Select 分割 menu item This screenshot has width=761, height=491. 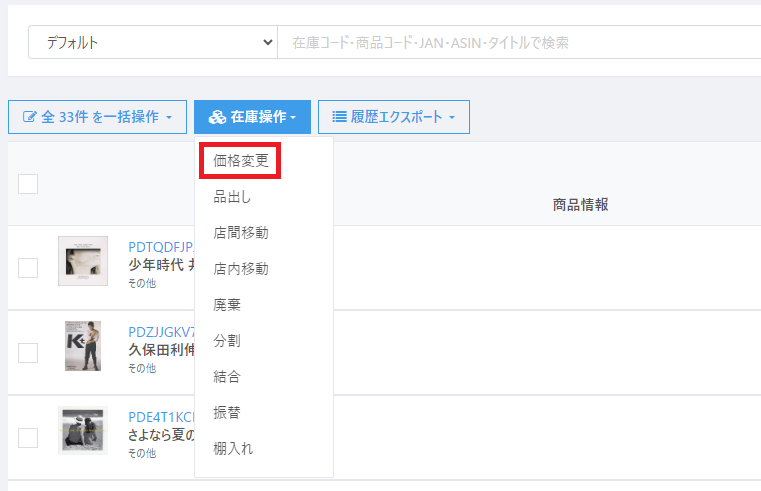pyautogui.click(x=227, y=341)
